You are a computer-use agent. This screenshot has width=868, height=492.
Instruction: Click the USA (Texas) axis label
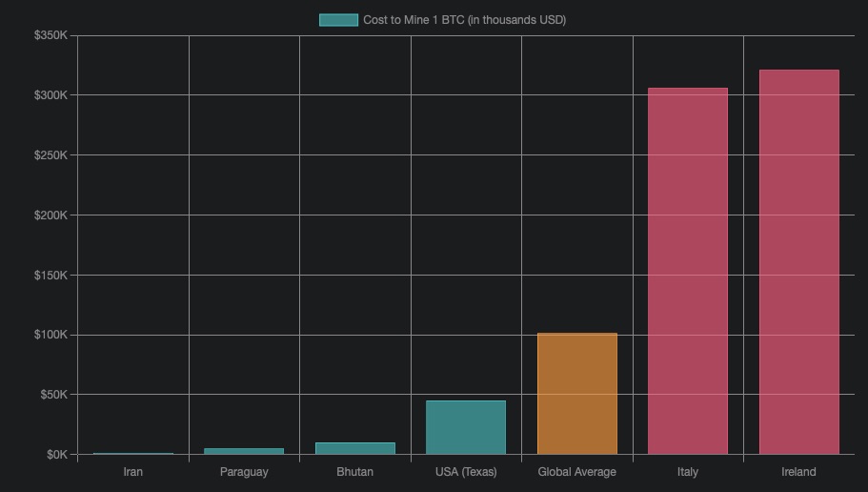coord(466,472)
